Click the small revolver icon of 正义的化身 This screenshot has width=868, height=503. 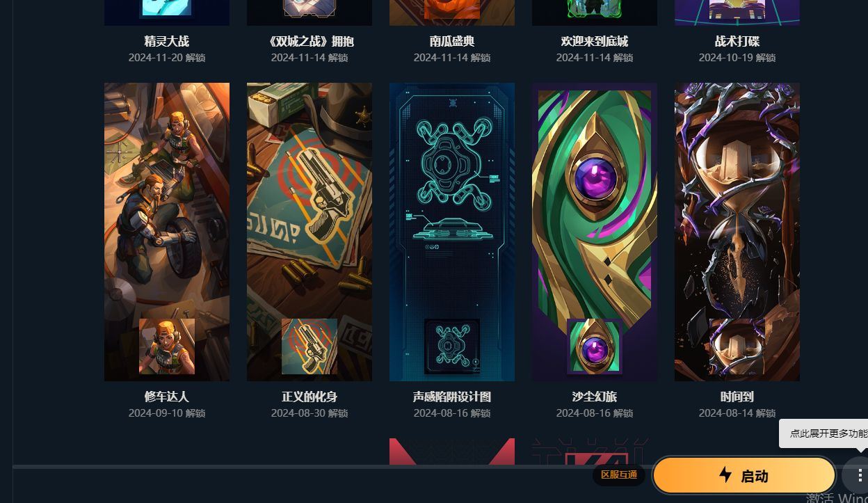(310, 346)
